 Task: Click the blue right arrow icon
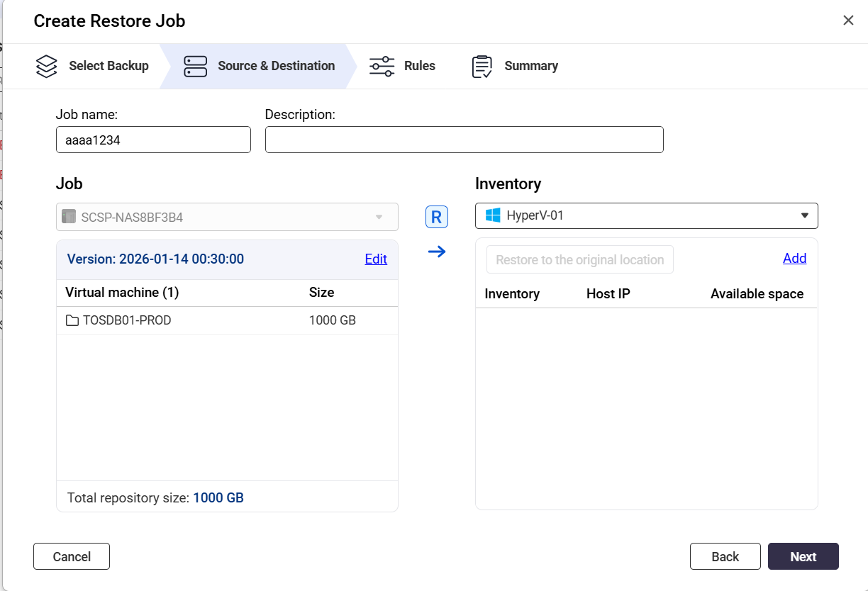coord(437,252)
